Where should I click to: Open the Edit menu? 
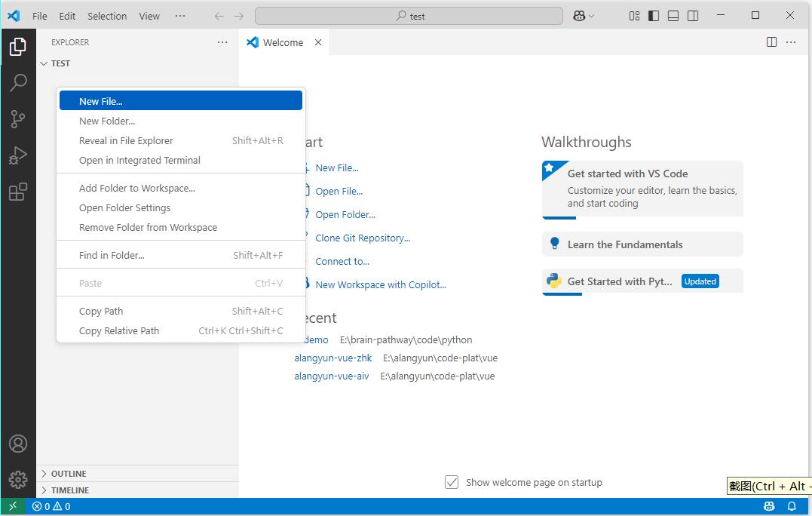tap(67, 16)
